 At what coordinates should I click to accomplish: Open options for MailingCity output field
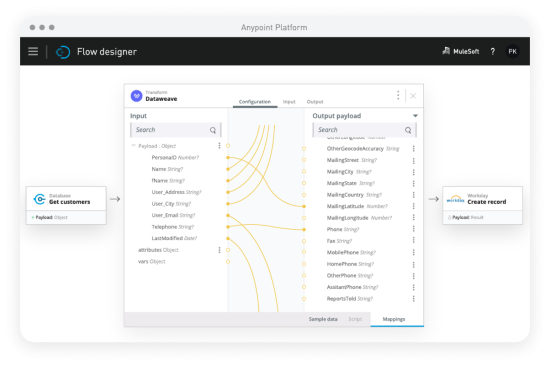tap(414, 172)
